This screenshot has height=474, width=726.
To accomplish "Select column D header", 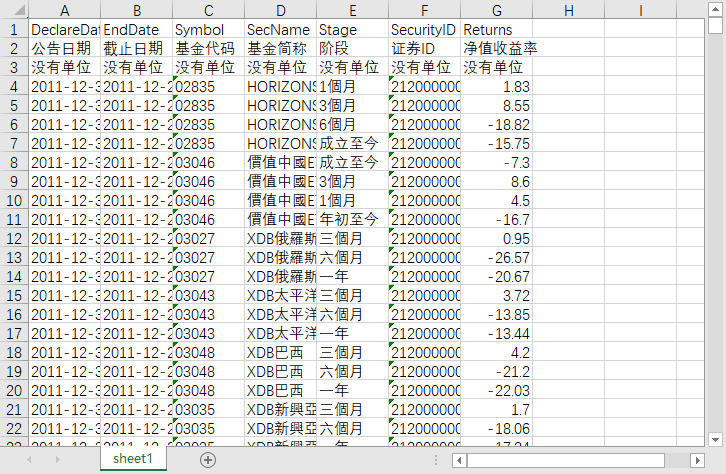I will [x=281, y=10].
